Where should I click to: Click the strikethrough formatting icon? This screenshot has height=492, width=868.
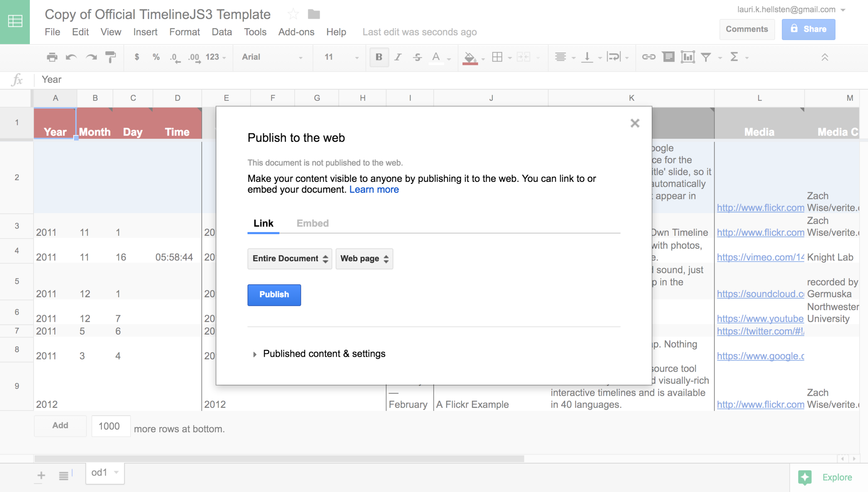pyautogui.click(x=417, y=57)
